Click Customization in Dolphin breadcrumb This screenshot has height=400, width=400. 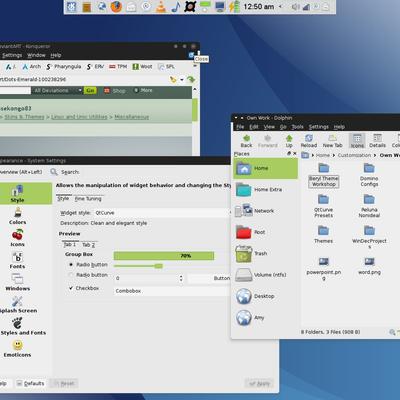[x=354, y=155]
